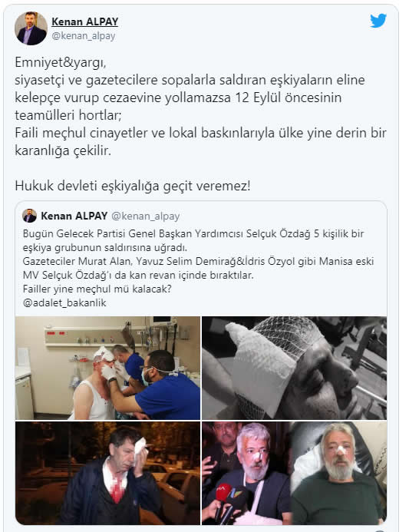Viewport: 409px width, 532px height.
Task: View photo of man holding cloth to his head
Action: point(108,473)
